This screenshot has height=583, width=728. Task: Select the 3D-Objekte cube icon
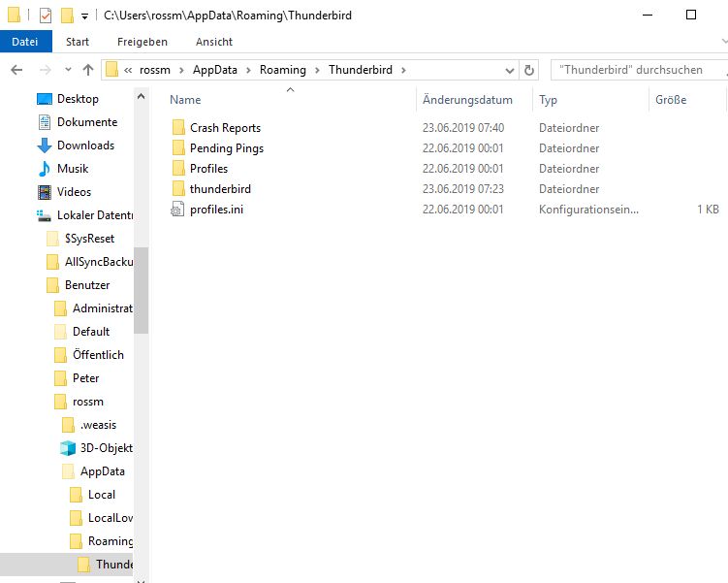(x=68, y=448)
